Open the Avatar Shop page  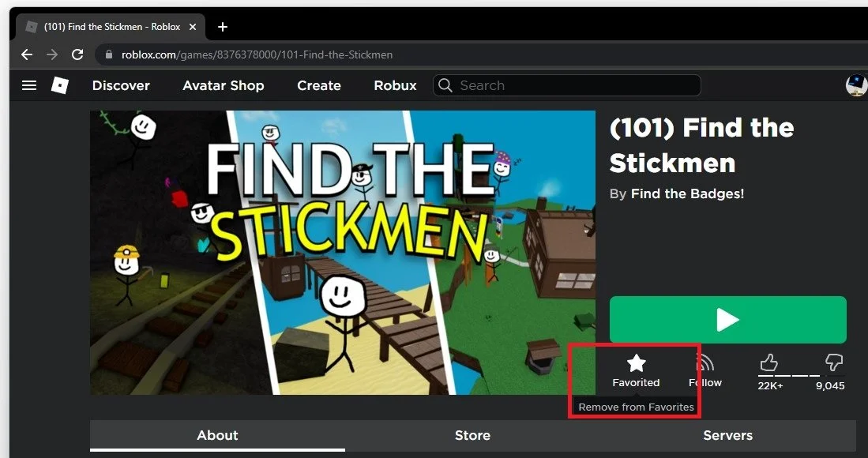(223, 85)
